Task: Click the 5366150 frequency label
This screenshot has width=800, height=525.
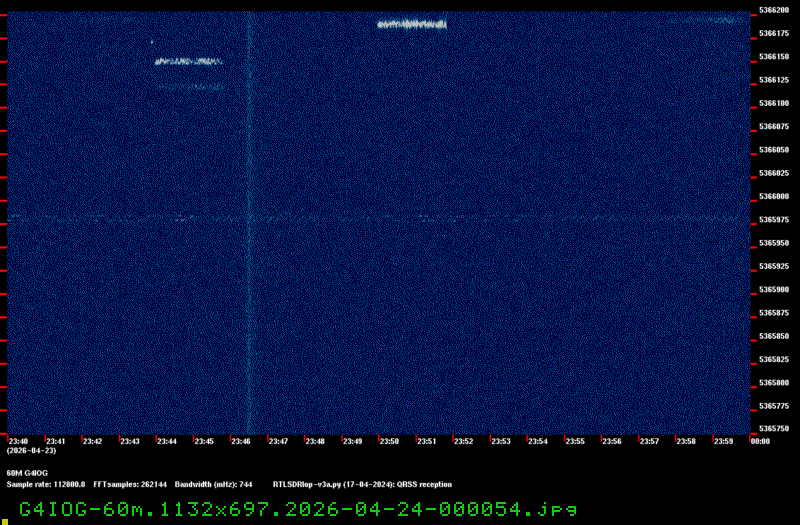Action: 774,57
